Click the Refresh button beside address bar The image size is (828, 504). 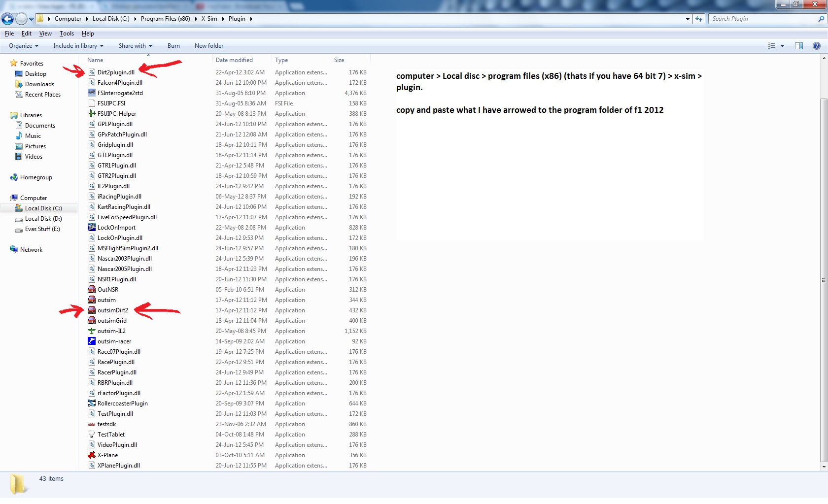(699, 19)
